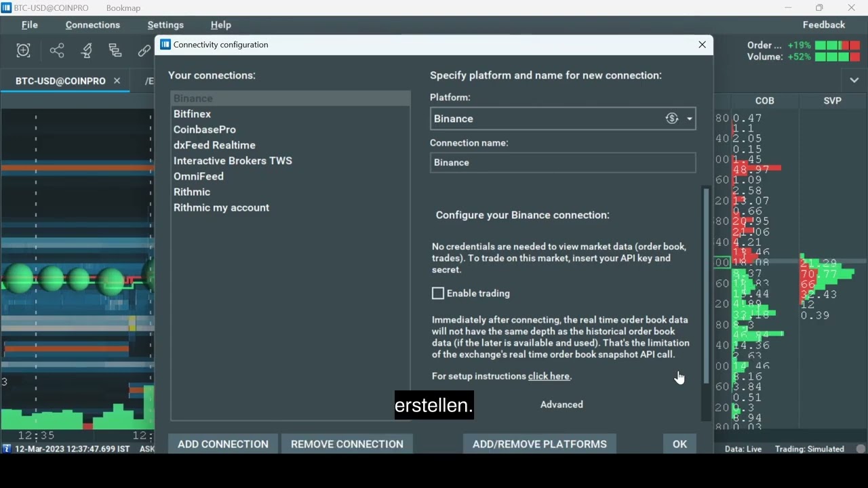
Task: Click the ADD CONNECTION button
Action: [x=223, y=444]
